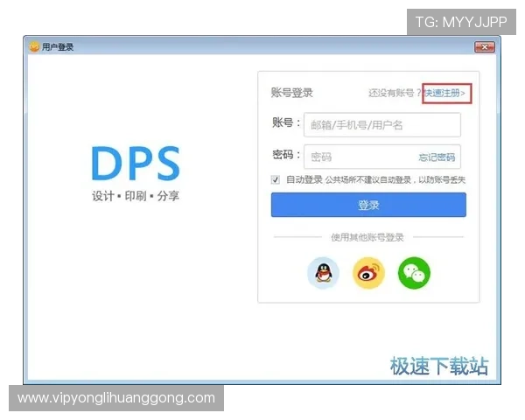Focus the 账号 input field
This screenshot has width=525, height=420.
click(382, 125)
